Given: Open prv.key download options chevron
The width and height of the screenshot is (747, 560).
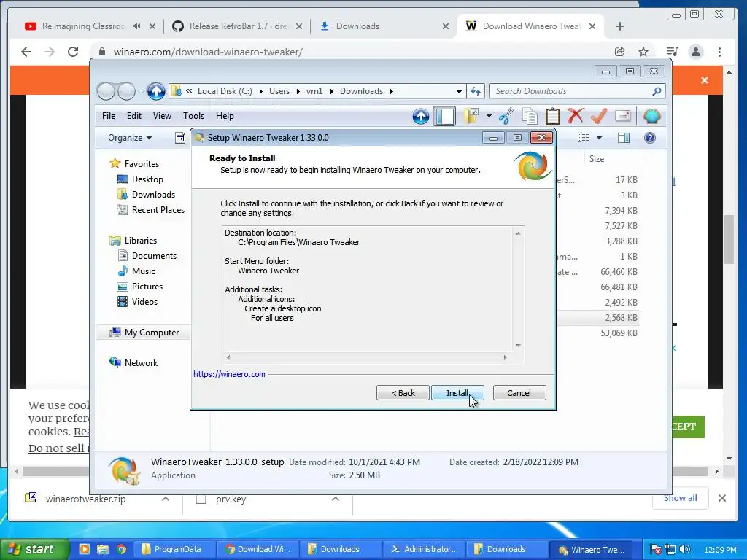Looking at the screenshot, I should click(x=336, y=499).
